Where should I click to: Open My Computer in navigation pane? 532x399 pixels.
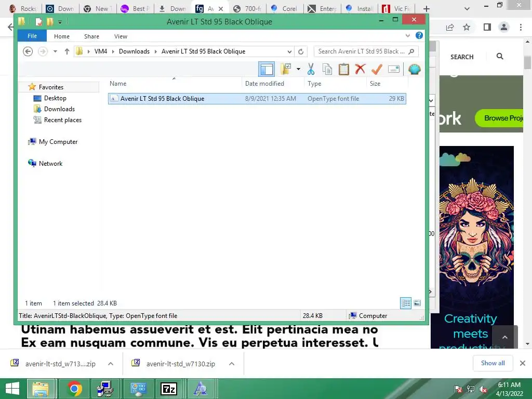(x=58, y=142)
